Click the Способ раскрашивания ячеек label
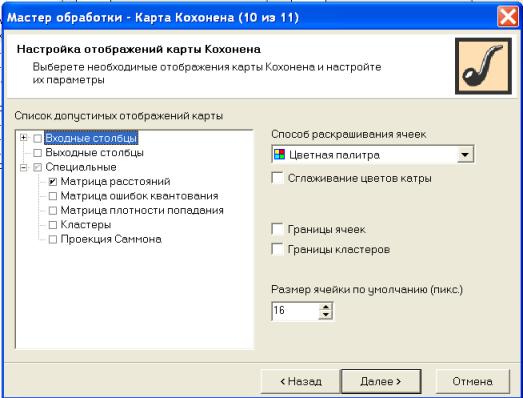The height and width of the screenshot is (398, 523). 349,134
